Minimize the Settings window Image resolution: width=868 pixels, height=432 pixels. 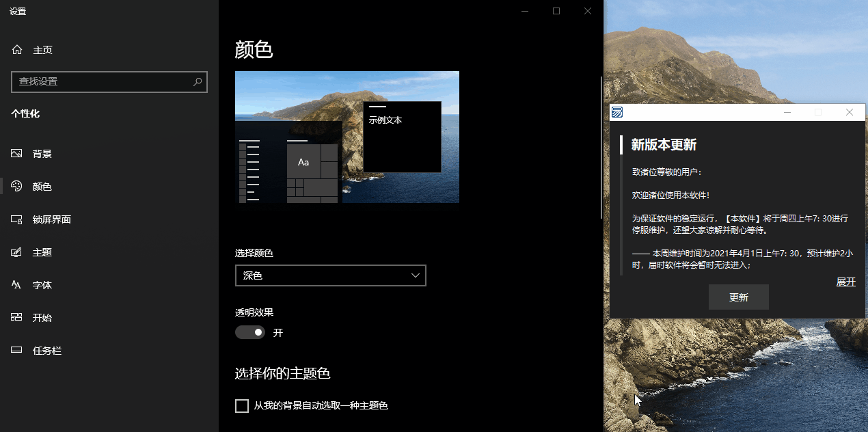click(x=525, y=11)
